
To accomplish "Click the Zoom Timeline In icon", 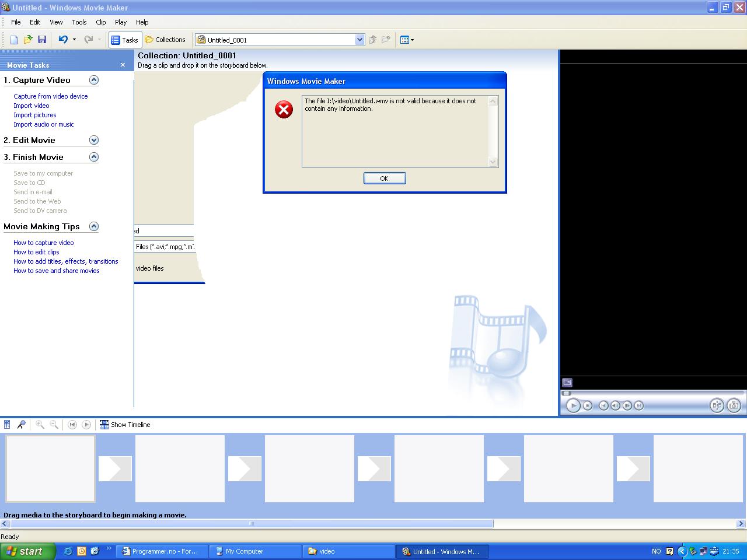I will coord(40,425).
